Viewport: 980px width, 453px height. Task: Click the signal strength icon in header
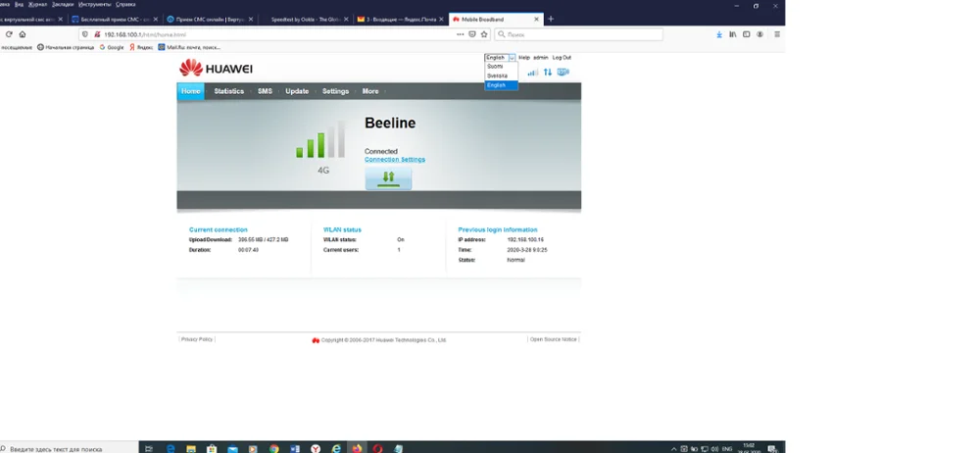[x=532, y=73]
